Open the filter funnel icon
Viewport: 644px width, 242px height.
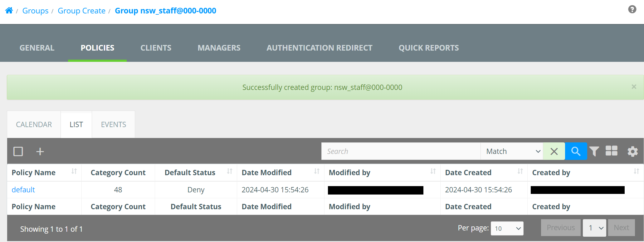594,151
